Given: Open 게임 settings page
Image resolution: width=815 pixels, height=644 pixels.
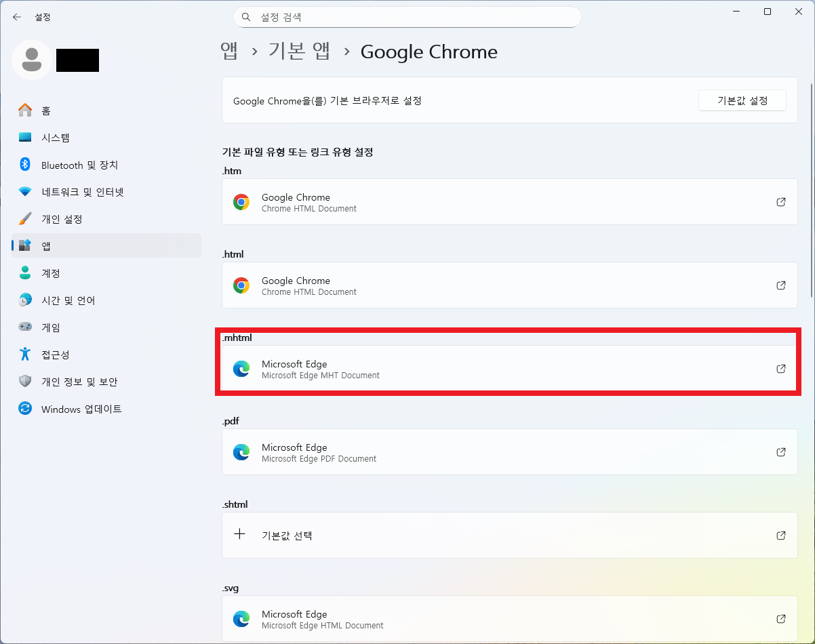Looking at the screenshot, I should 106,327.
